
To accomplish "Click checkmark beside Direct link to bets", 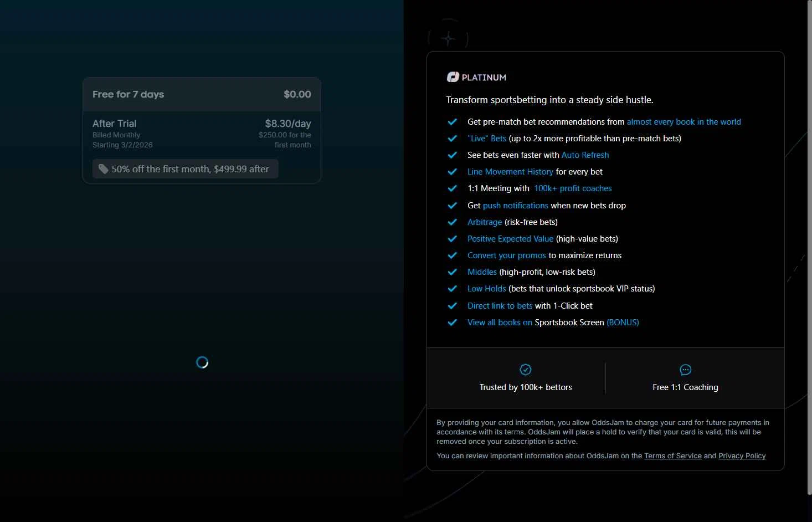I will (453, 306).
